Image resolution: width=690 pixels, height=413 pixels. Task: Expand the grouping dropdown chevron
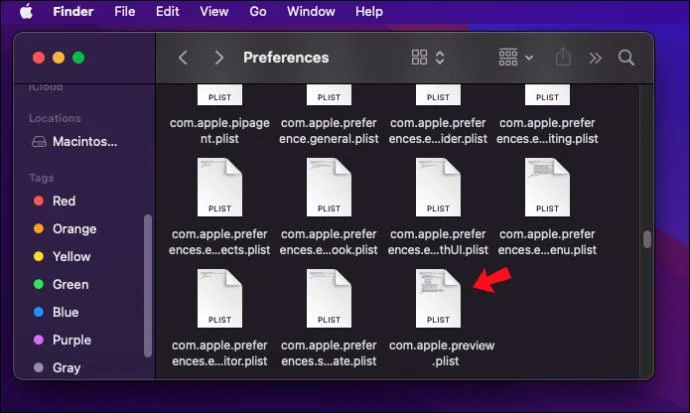[529, 58]
